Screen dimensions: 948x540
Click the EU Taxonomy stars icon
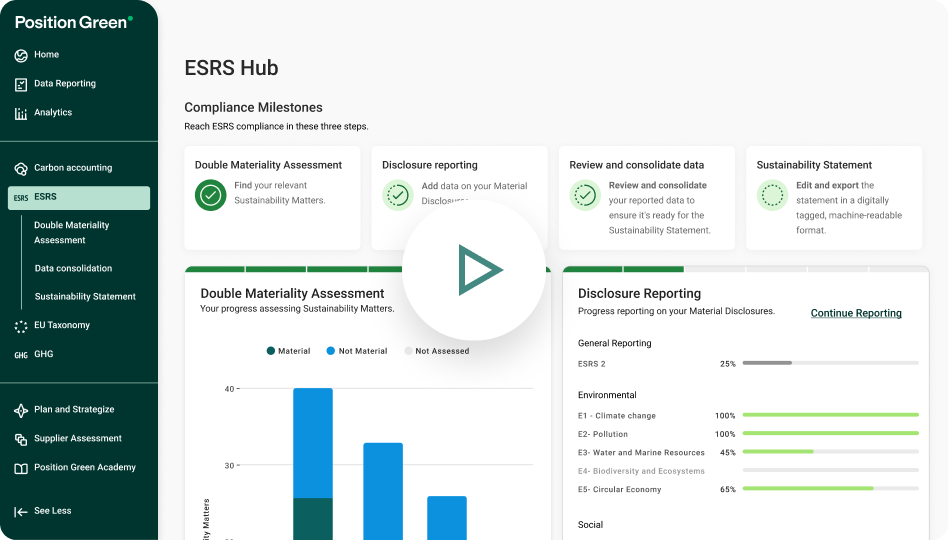[21, 326]
